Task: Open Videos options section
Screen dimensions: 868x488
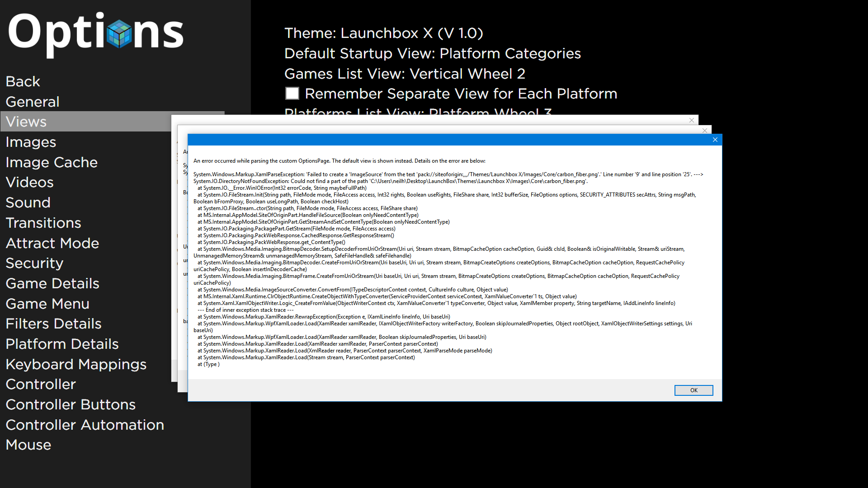Action: tap(29, 182)
